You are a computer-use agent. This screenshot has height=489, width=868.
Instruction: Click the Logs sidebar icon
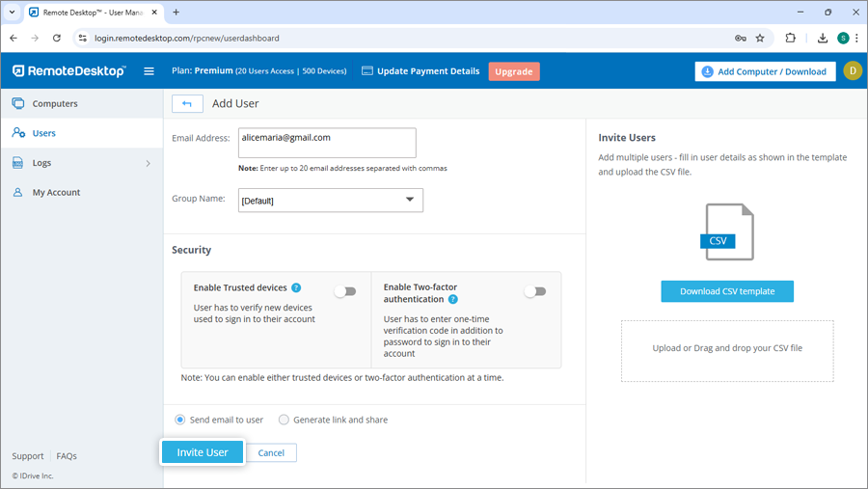point(17,163)
